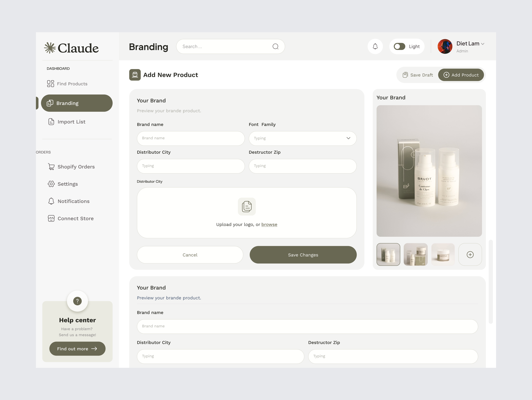
Task: Click the Save Changes button
Action: (303, 255)
